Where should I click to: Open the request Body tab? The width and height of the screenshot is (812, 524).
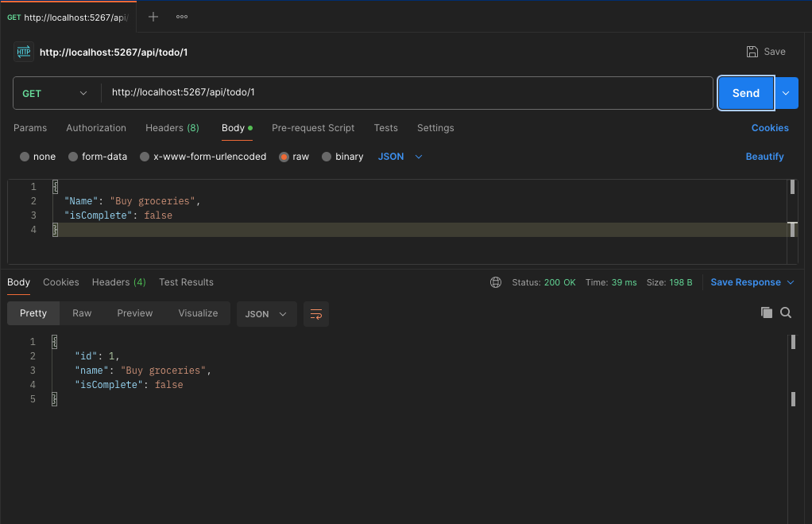pos(237,128)
